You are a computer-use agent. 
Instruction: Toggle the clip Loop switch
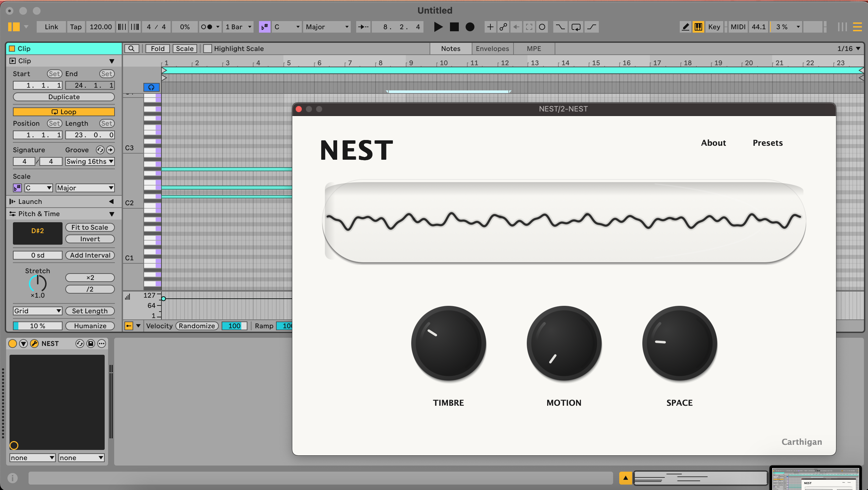pos(64,112)
